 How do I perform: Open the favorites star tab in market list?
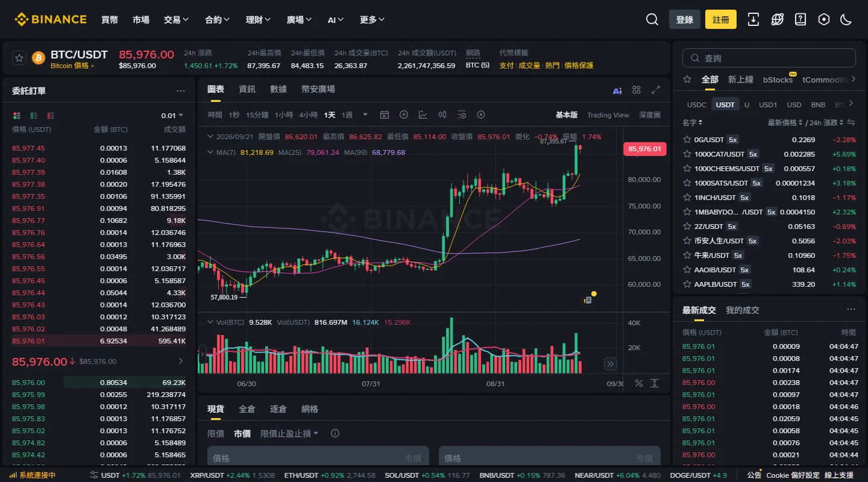coord(687,80)
